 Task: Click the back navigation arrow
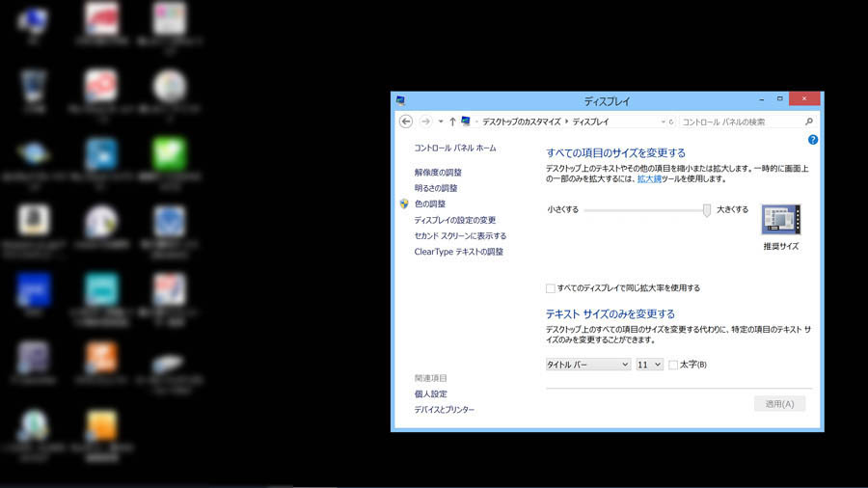click(406, 122)
